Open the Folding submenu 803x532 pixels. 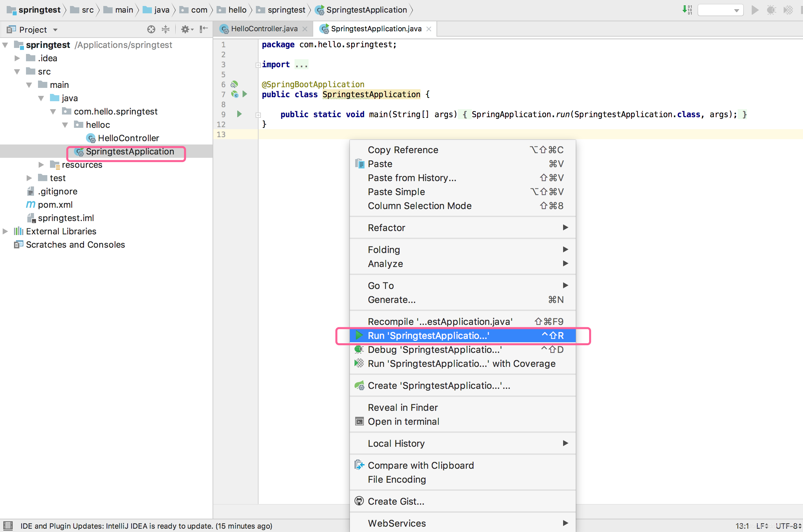[463, 250]
